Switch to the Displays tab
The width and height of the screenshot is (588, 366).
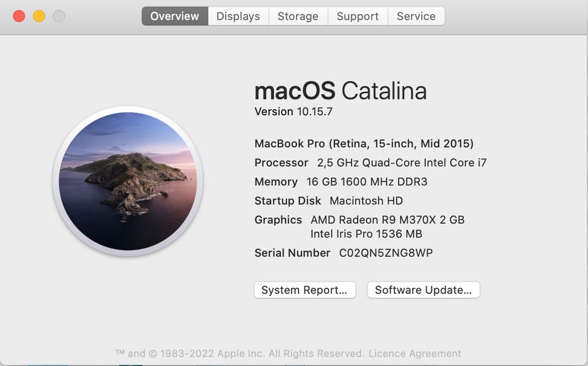238,17
